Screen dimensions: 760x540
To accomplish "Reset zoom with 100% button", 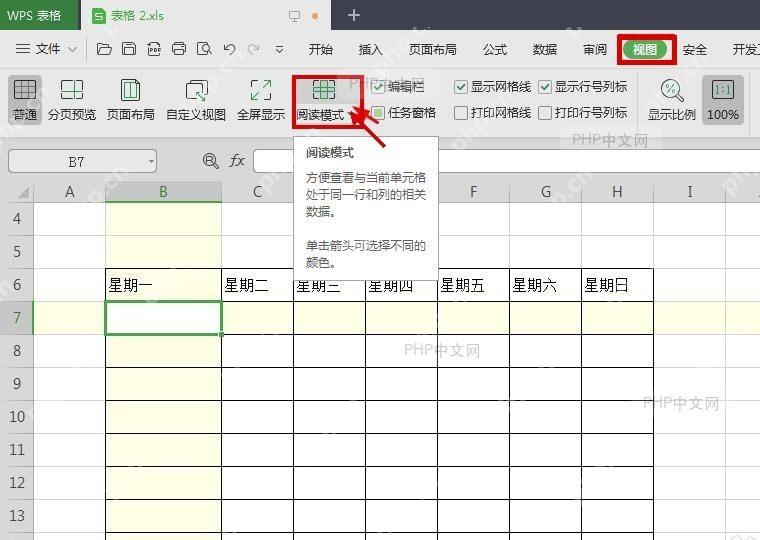I will click(x=723, y=100).
